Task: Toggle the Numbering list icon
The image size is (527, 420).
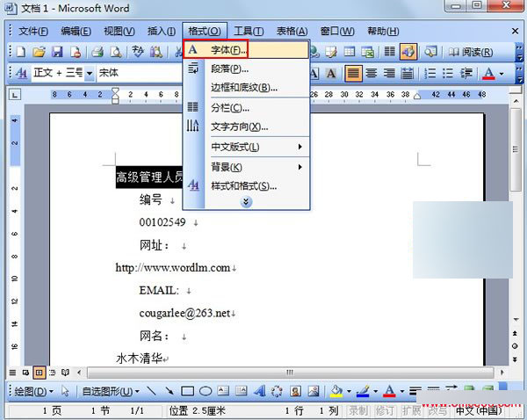Action: pyautogui.click(x=430, y=73)
